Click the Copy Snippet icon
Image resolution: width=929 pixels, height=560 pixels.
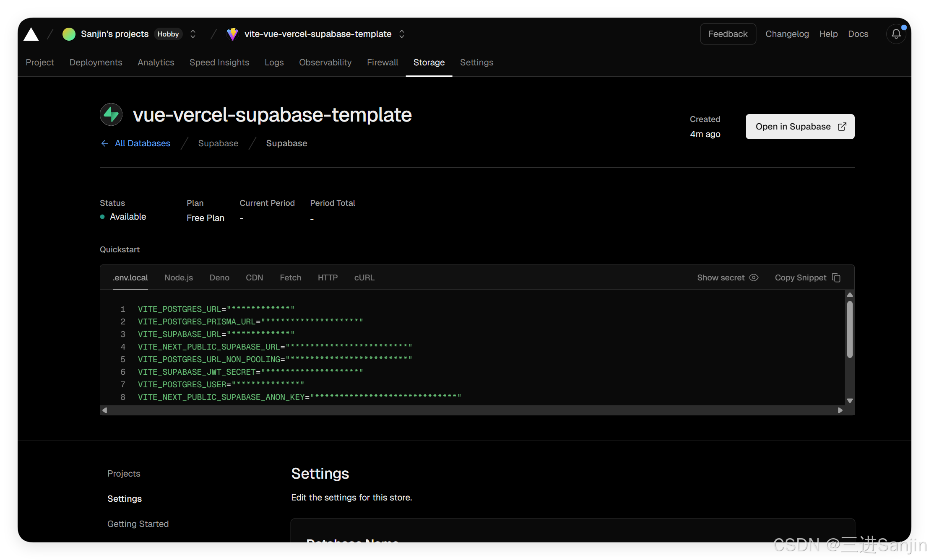pos(836,277)
